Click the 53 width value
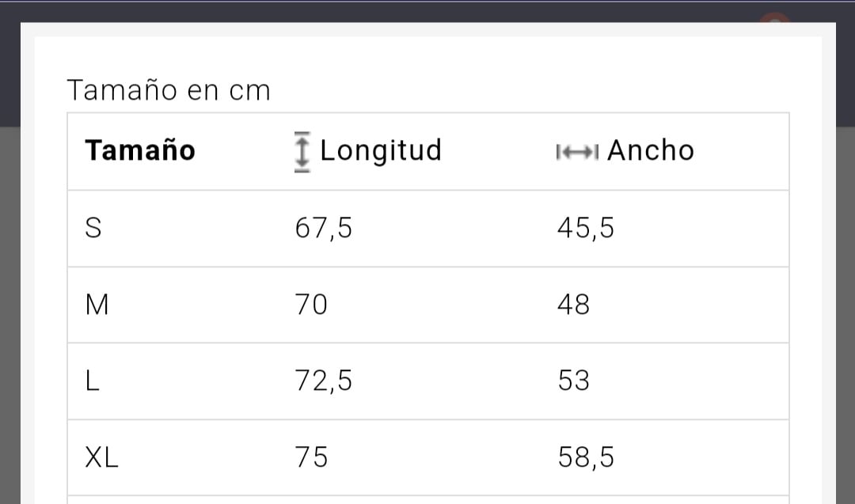 (574, 381)
